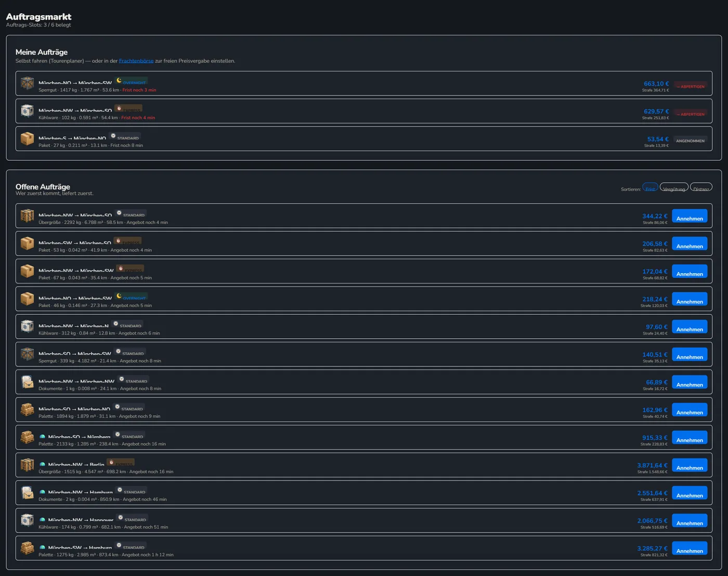Click the red 'Frist noch 3 min' text

coord(139,90)
